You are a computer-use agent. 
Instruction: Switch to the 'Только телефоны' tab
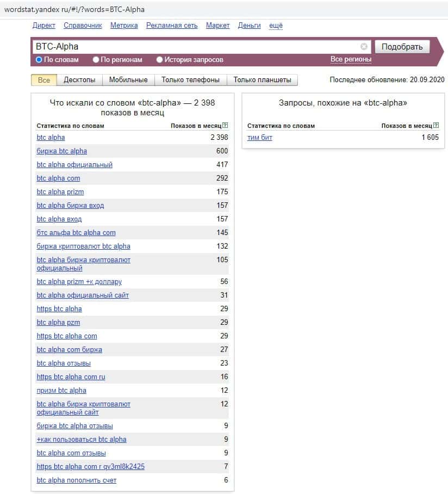[x=190, y=80]
